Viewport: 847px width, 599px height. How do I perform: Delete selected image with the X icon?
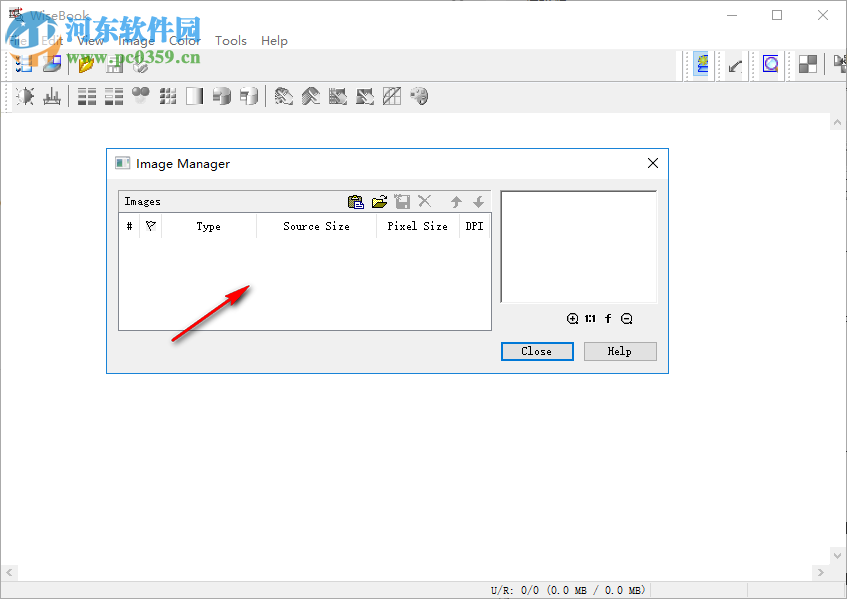pos(425,201)
